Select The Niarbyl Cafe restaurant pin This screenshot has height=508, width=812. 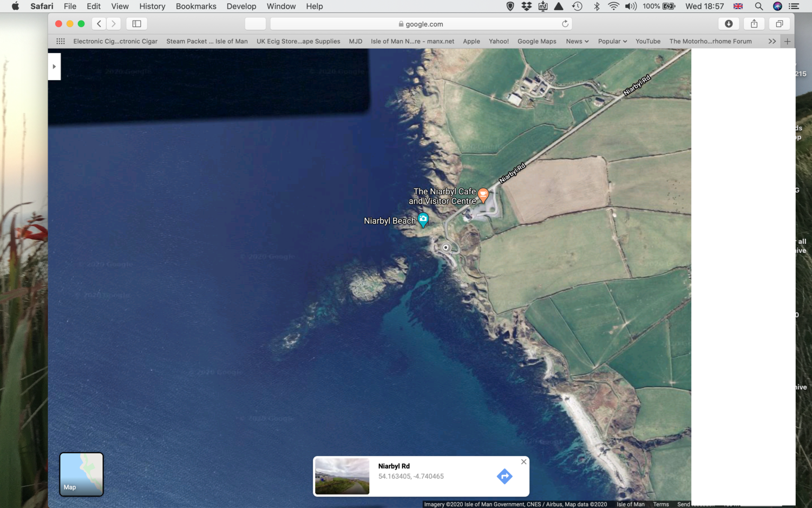click(x=483, y=195)
